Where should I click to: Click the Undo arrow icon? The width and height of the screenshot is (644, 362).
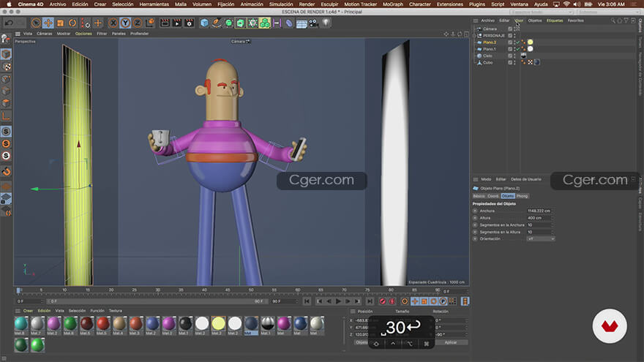pos(9,23)
